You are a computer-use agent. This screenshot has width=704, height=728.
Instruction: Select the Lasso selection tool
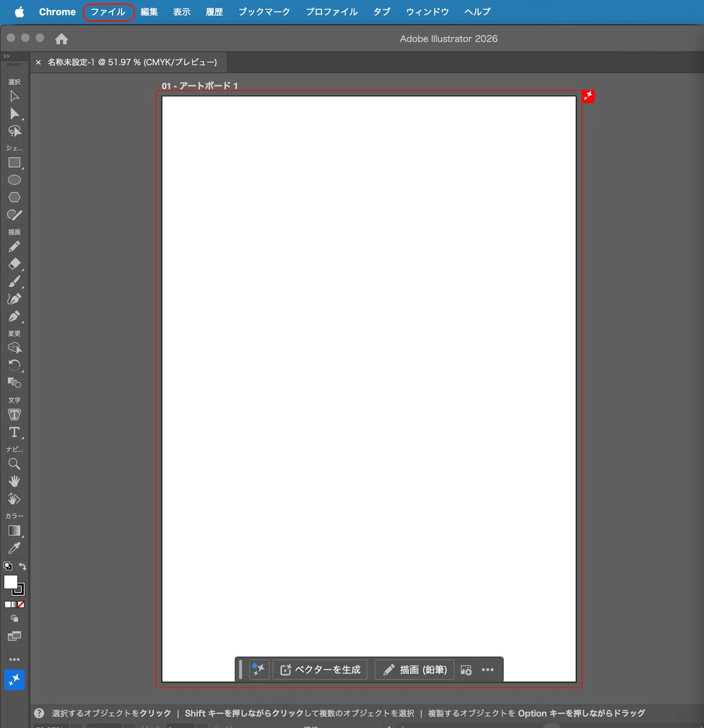(x=15, y=131)
